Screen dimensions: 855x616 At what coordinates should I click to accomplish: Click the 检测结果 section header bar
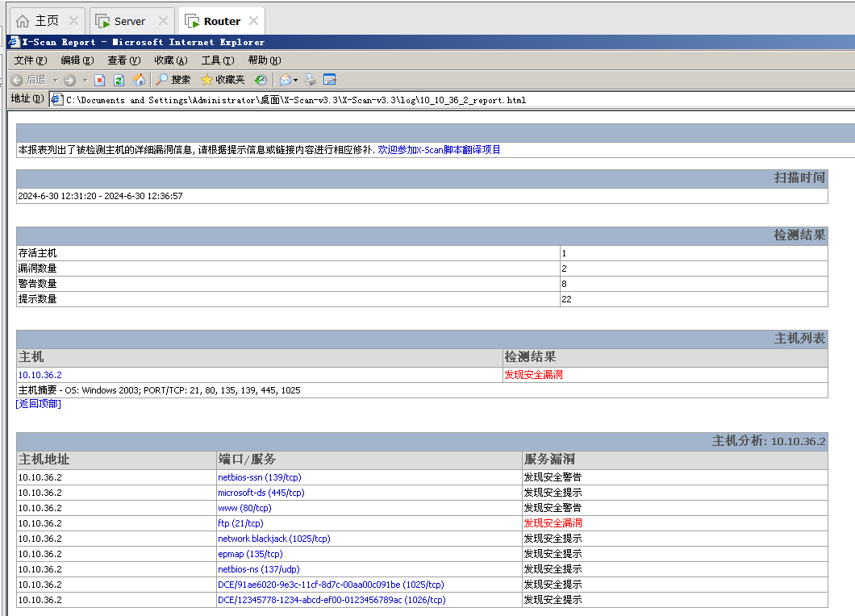click(x=422, y=235)
